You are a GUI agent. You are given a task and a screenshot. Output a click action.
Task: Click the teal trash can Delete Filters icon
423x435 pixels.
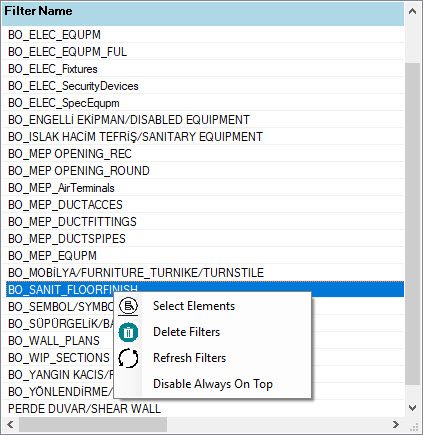click(128, 332)
